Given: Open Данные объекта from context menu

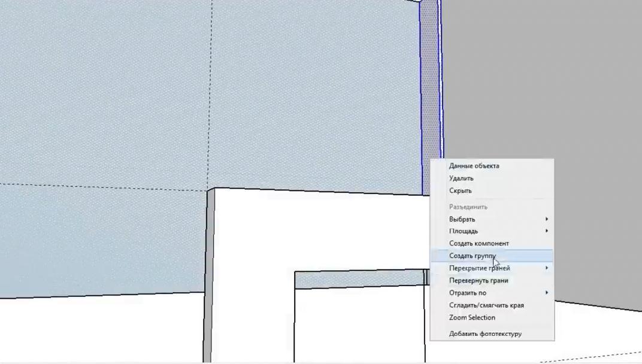Looking at the screenshot, I should pos(474,166).
